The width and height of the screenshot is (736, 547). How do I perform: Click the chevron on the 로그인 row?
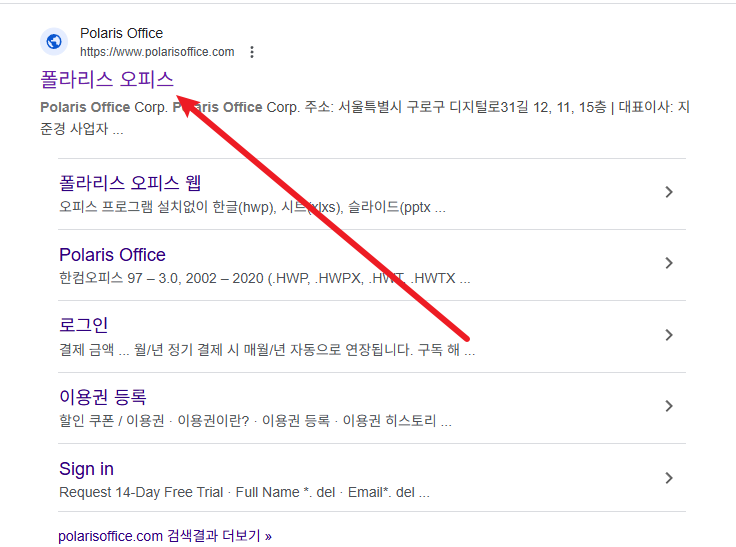click(669, 335)
